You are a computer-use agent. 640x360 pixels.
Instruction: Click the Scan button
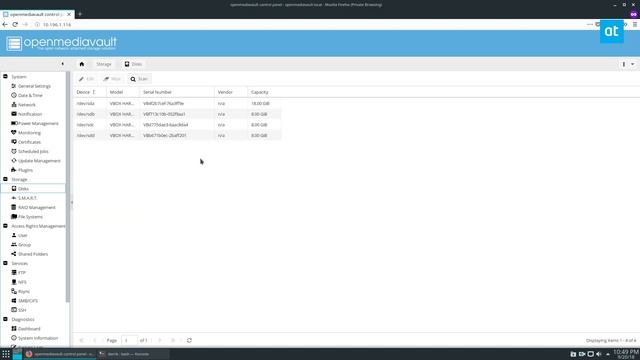pyautogui.click(x=139, y=79)
